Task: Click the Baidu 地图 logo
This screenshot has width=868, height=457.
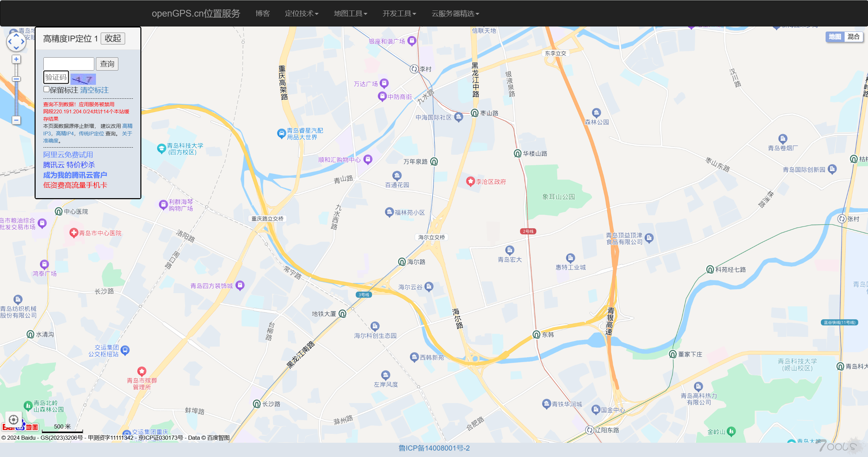Action: (20, 427)
